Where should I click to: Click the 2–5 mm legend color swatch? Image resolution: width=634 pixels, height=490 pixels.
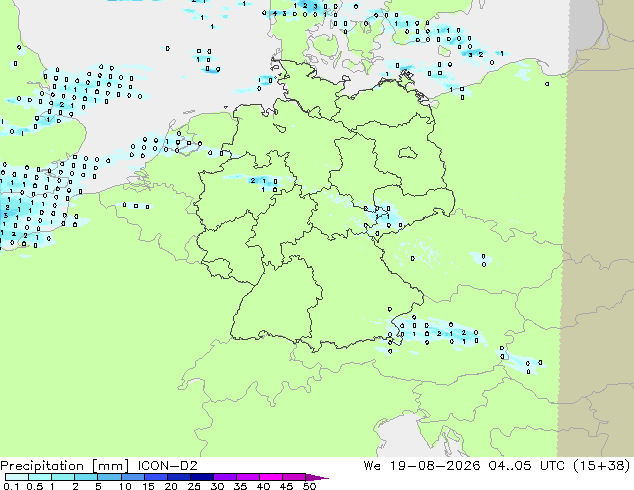pyautogui.click(x=86, y=477)
